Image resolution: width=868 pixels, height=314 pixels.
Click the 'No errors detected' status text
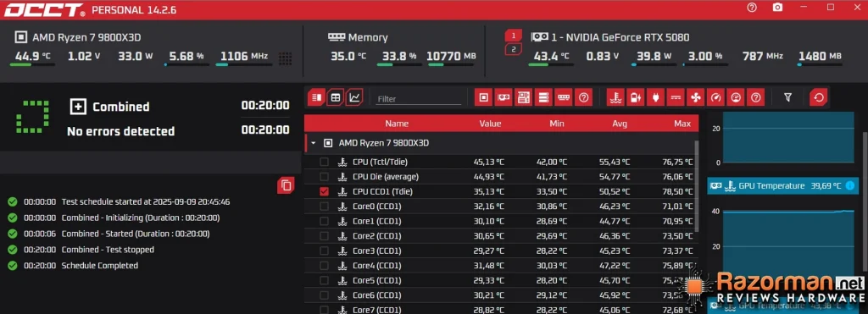click(120, 131)
